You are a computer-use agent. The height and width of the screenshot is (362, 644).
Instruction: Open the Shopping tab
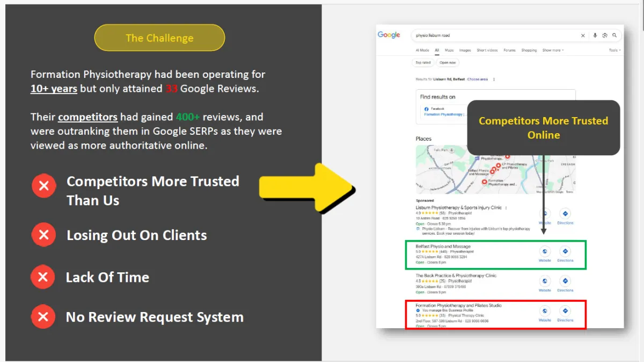[529, 50]
